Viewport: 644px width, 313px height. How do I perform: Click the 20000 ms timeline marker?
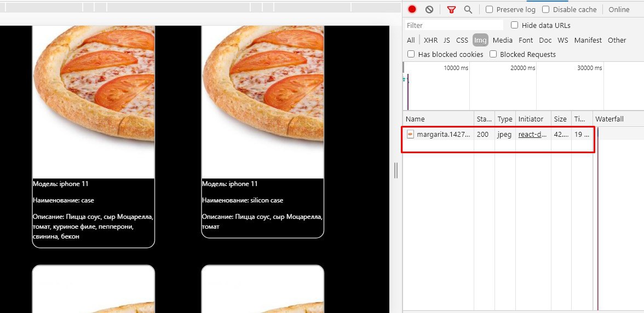[x=523, y=68]
